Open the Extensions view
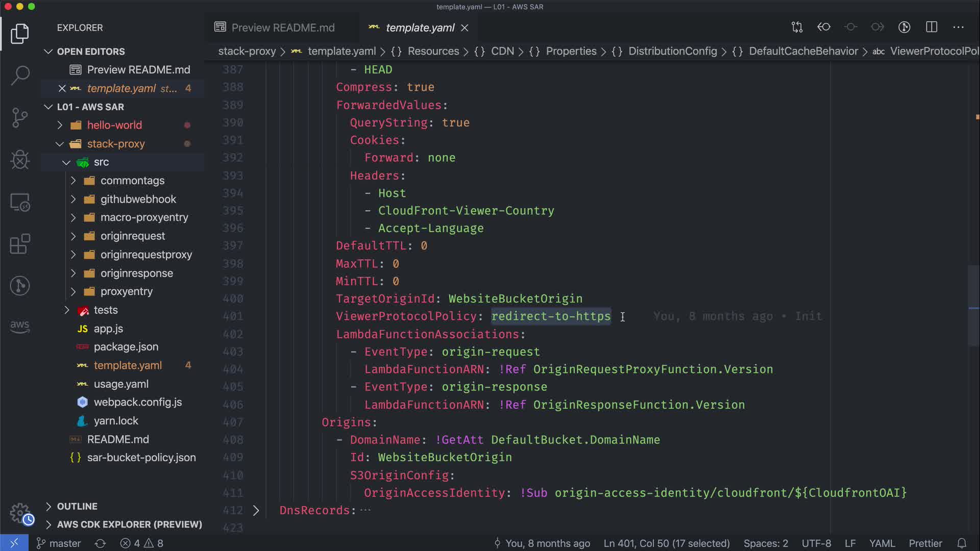The height and width of the screenshot is (551, 980). [x=20, y=244]
